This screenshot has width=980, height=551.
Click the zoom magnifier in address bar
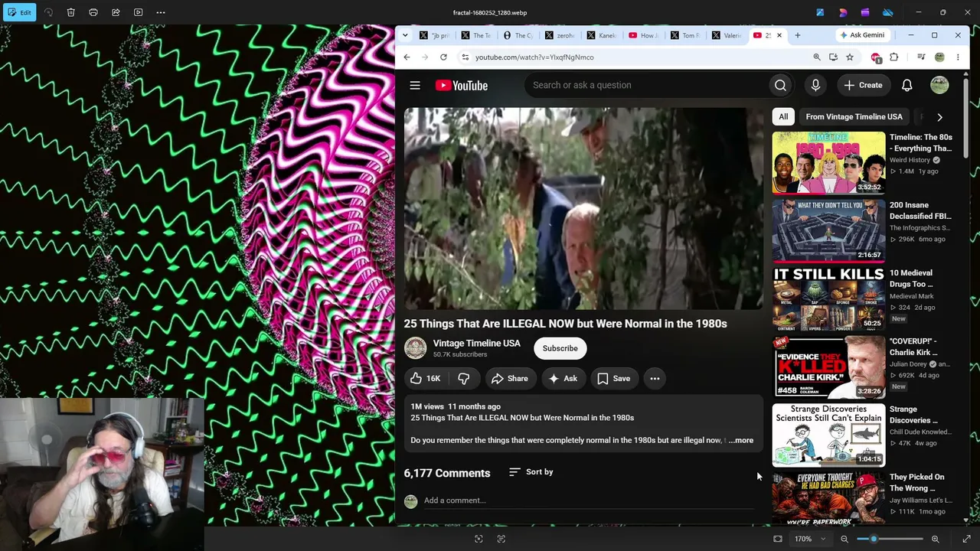point(816,57)
